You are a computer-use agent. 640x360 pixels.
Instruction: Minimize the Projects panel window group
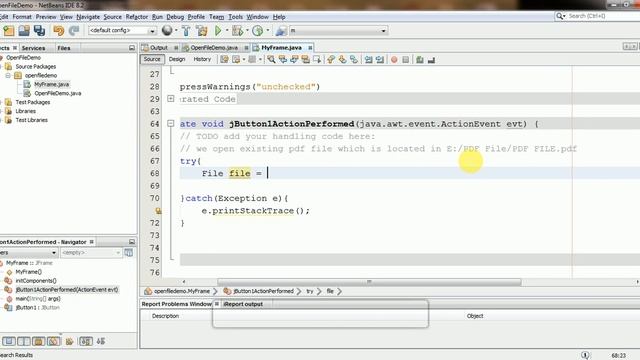click(132, 48)
